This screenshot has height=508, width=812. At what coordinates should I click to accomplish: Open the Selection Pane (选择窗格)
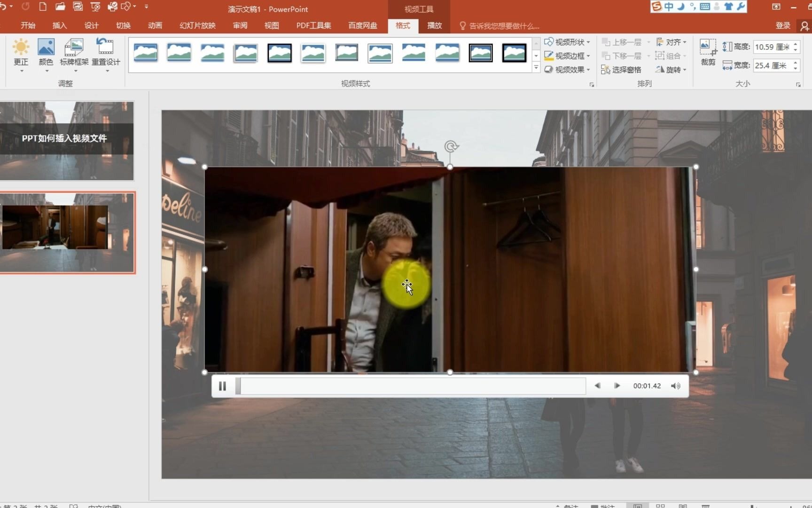[621, 69]
